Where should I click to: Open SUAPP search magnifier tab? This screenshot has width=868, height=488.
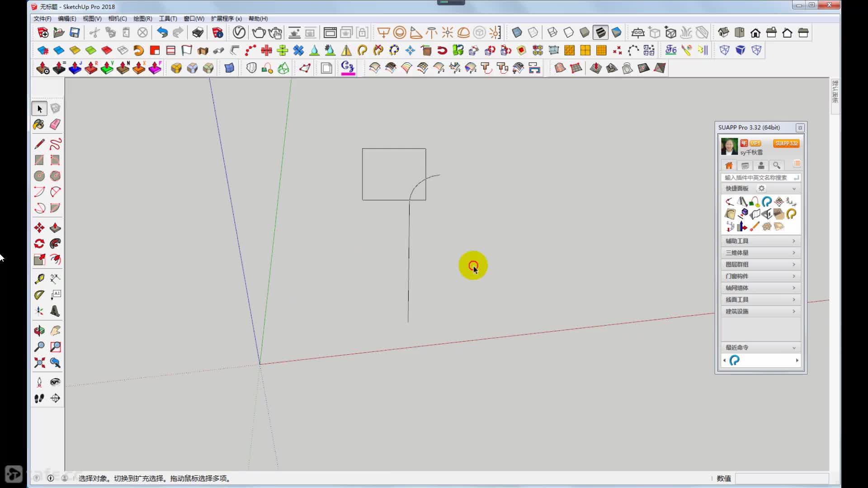pyautogui.click(x=777, y=165)
